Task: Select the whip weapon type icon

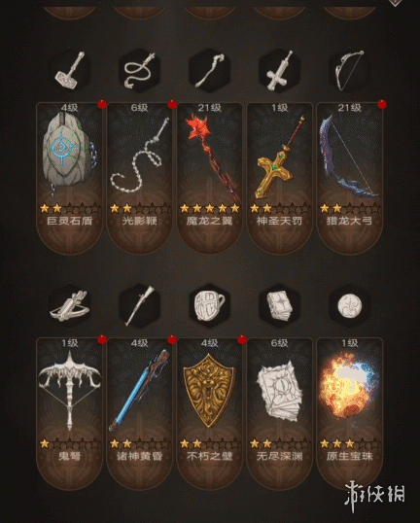Action: point(139,71)
